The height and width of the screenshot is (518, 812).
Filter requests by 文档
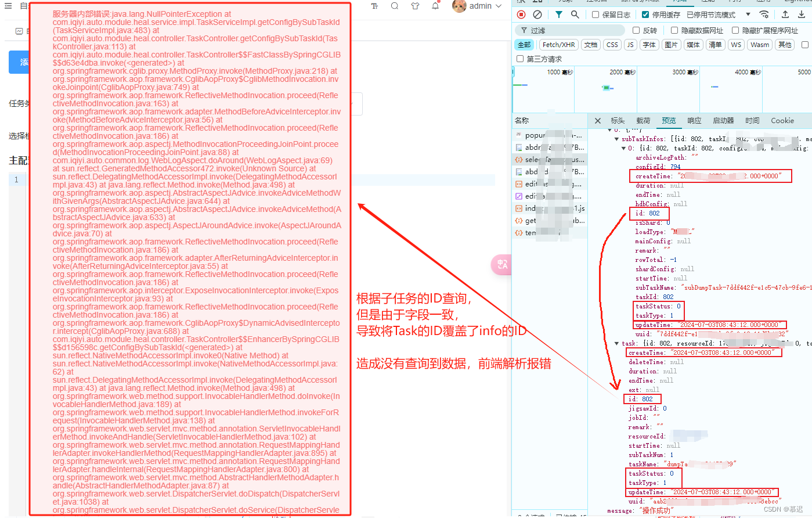(591, 45)
